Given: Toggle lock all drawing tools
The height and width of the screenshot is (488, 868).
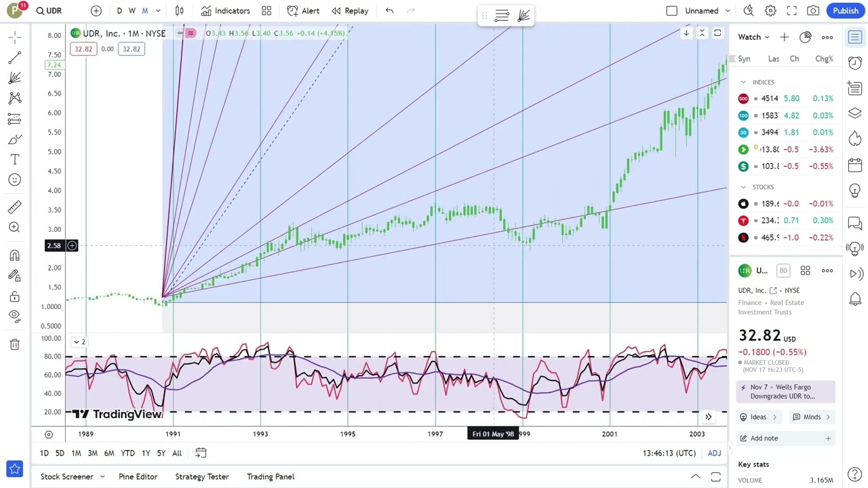Looking at the screenshot, I should click(x=14, y=296).
